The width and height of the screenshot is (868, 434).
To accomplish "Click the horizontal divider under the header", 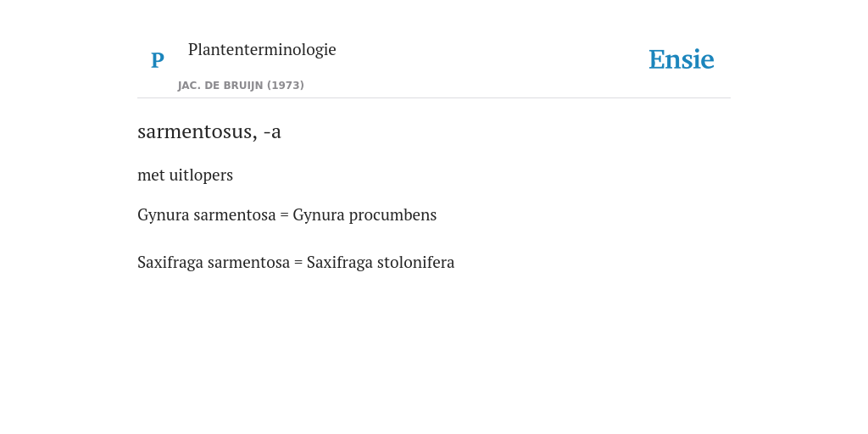I will click(x=434, y=98).
